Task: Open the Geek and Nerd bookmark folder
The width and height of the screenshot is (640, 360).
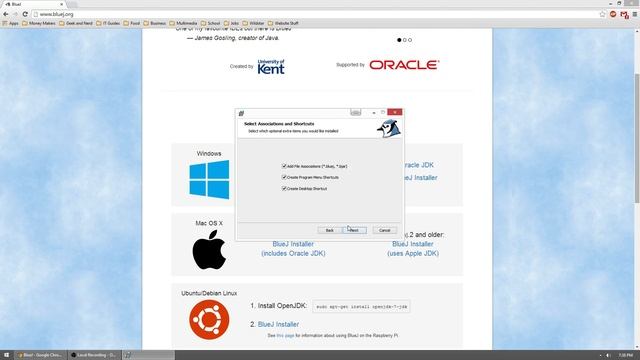Action: [76, 23]
